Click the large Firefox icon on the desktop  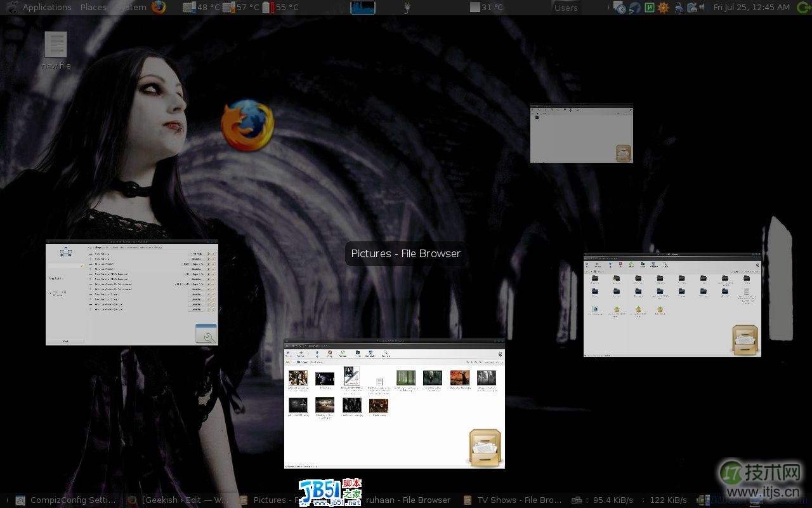[247, 125]
